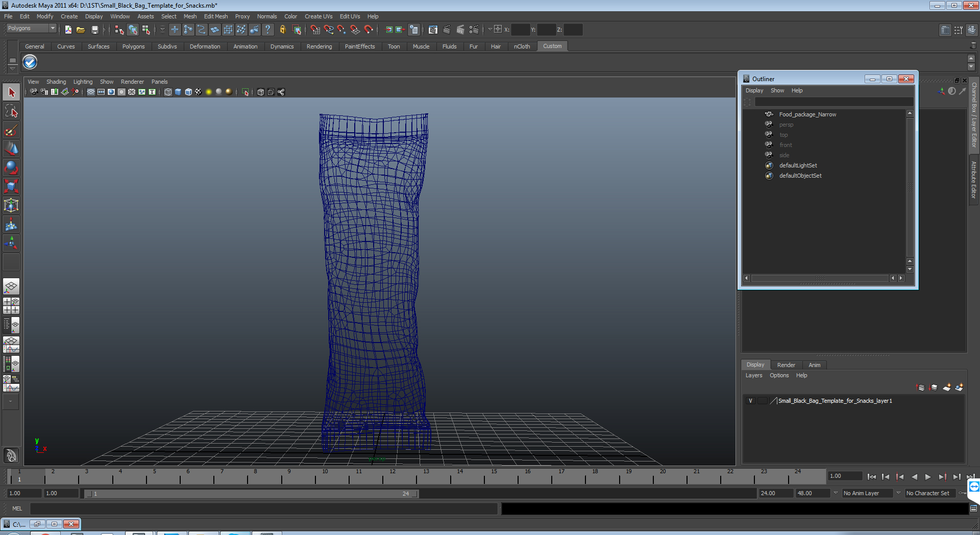
Task: Open Render Settings window
Action: click(x=474, y=30)
